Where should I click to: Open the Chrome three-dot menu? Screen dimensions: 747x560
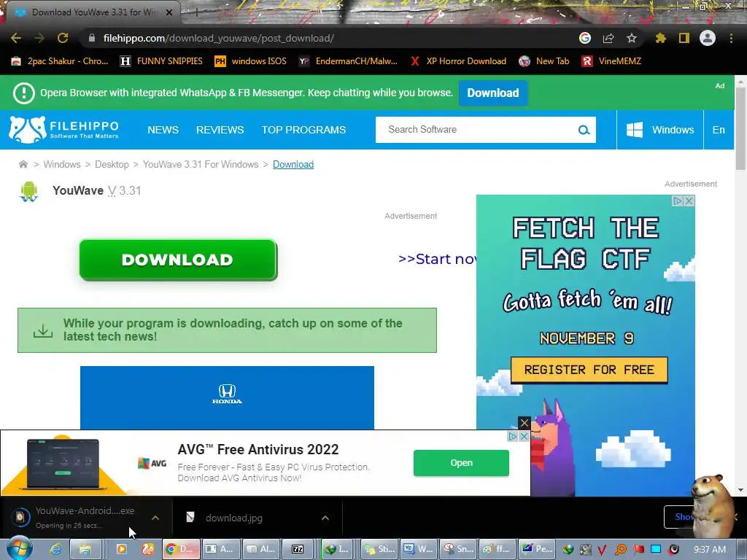coord(731,38)
